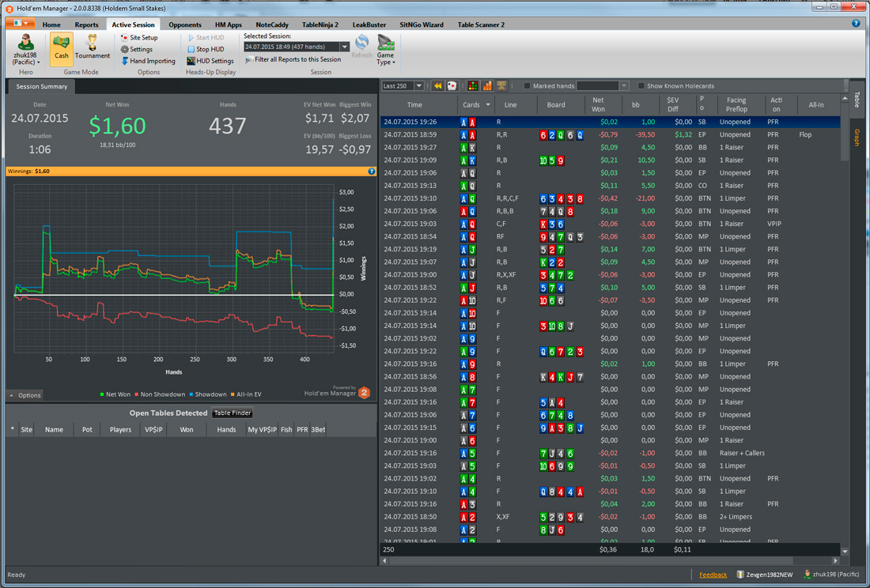This screenshot has width=870, height=588.
Task: Open the HM Apps tab
Action: point(229,24)
